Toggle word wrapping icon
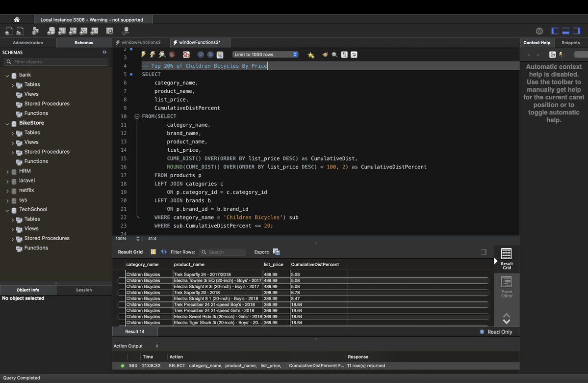 tap(354, 55)
